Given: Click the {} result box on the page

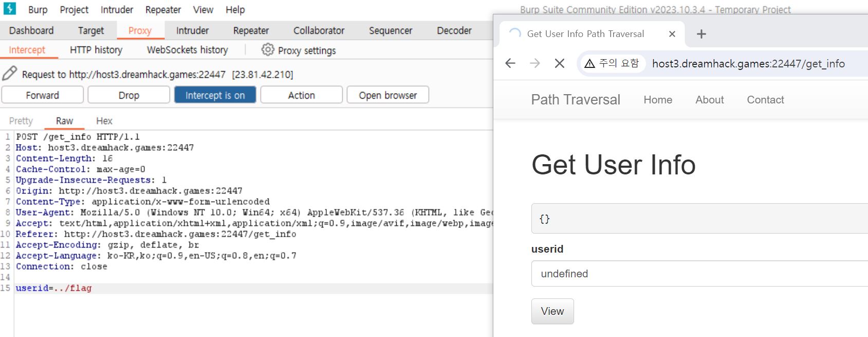Looking at the screenshot, I should coord(699,219).
